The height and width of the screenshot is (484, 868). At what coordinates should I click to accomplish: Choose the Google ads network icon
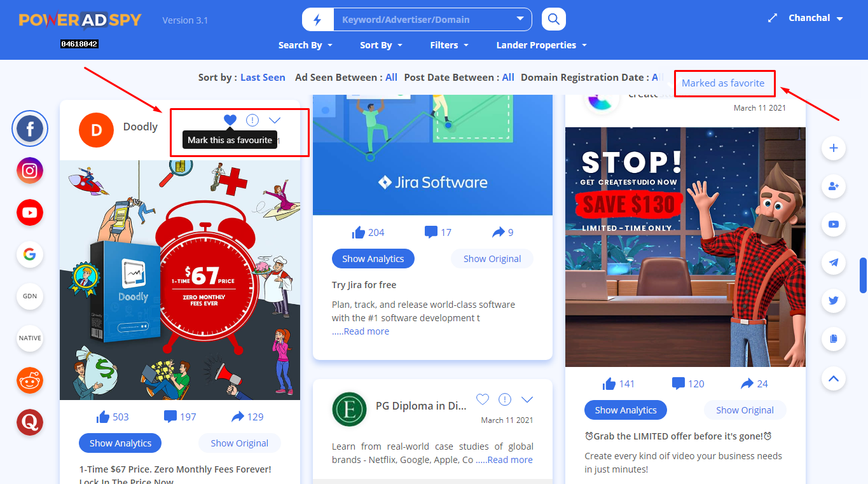coord(30,254)
